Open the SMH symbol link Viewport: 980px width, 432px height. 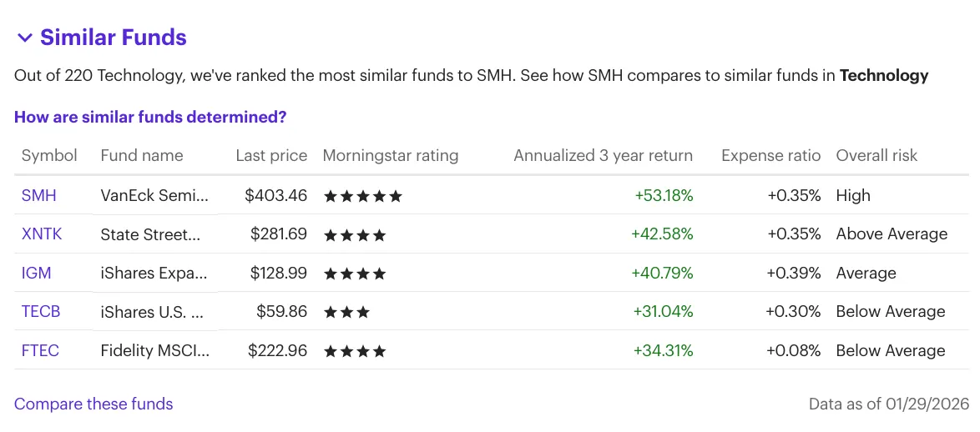coord(38,195)
